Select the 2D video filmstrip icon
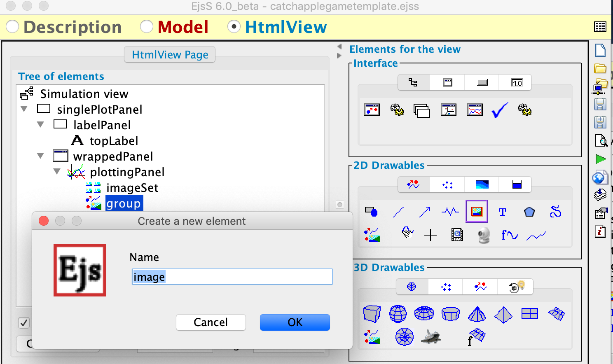The width and height of the screenshot is (613, 364). pos(457,235)
